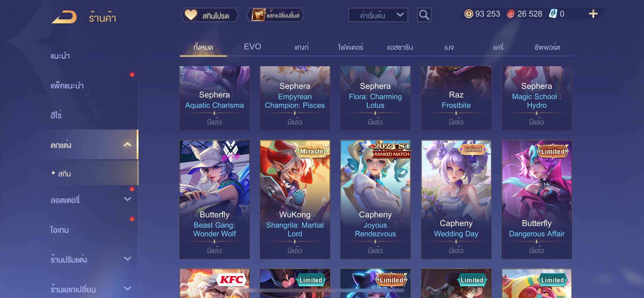Select the Capheny Wedding Day skin card
Image resolution: width=644 pixels, height=298 pixels.
(456, 199)
